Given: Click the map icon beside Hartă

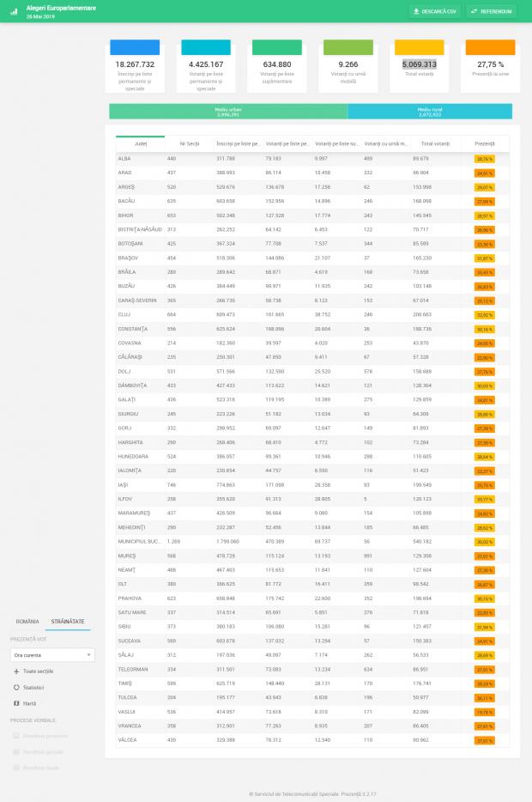Looking at the screenshot, I should click(x=16, y=703).
